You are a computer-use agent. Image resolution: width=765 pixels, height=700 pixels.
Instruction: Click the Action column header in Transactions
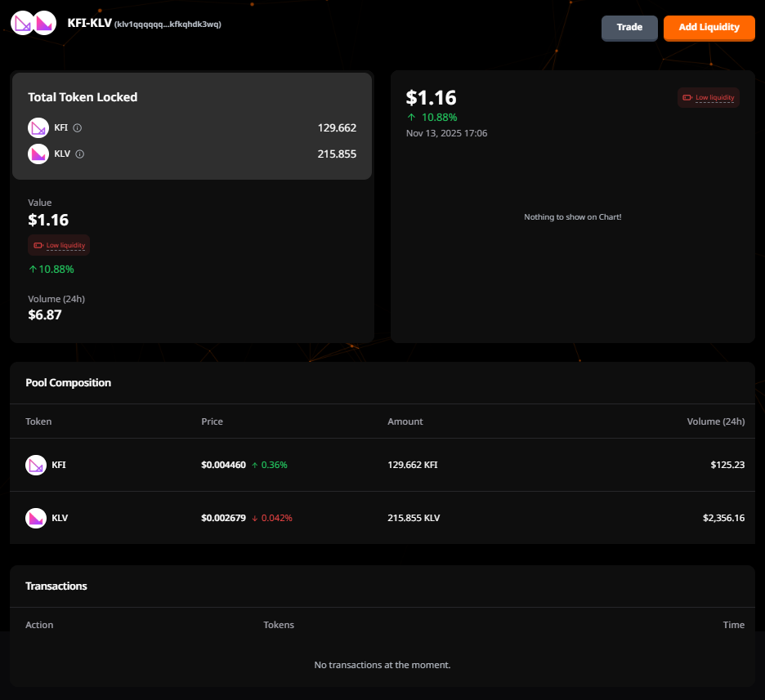click(x=39, y=625)
